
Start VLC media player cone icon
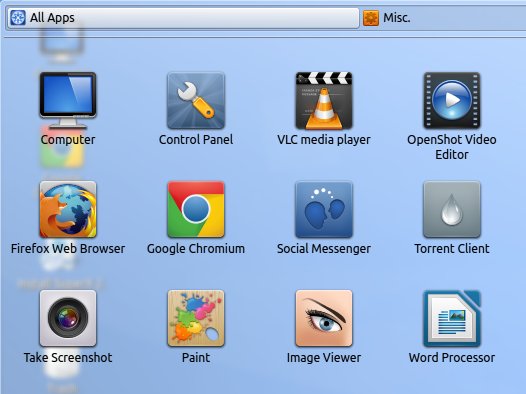pos(324,100)
